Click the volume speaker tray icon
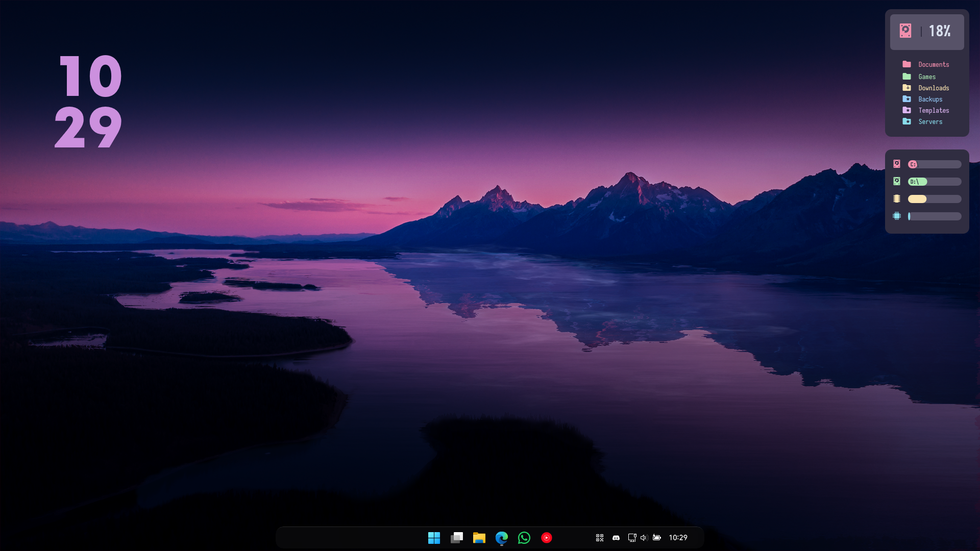 tap(644, 538)
